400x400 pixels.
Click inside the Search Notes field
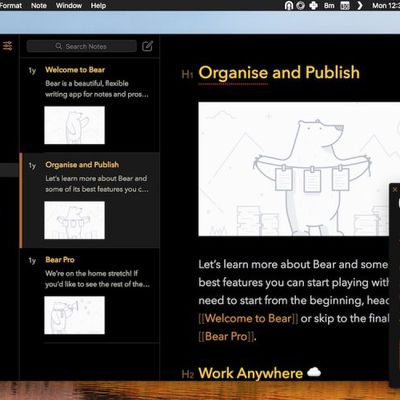(82, 46)
